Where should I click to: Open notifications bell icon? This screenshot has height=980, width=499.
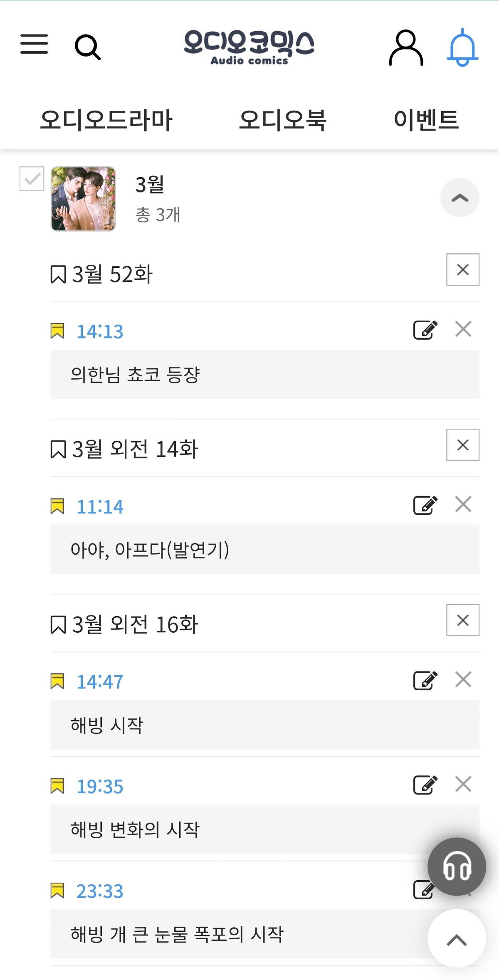(462, 47)
